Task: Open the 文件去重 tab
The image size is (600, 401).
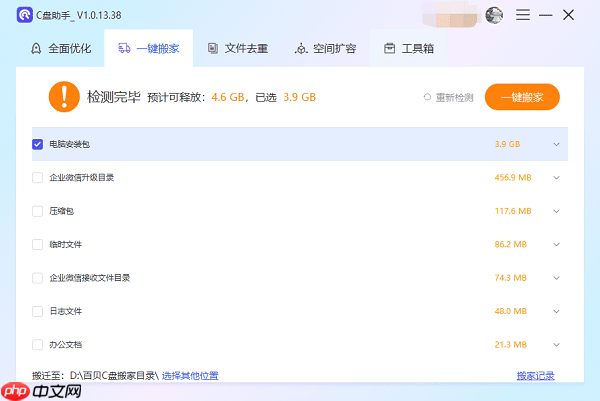Action: [238, 49]
